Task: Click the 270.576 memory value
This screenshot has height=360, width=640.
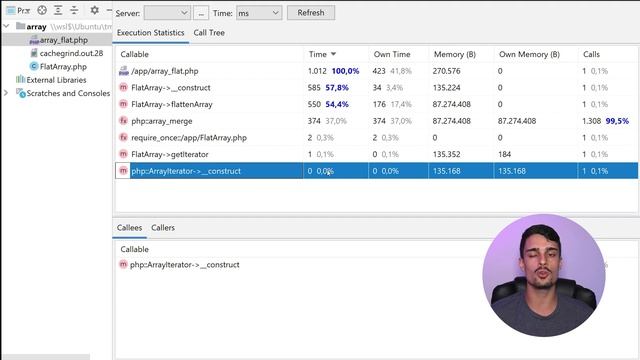Action: point(447,71)
